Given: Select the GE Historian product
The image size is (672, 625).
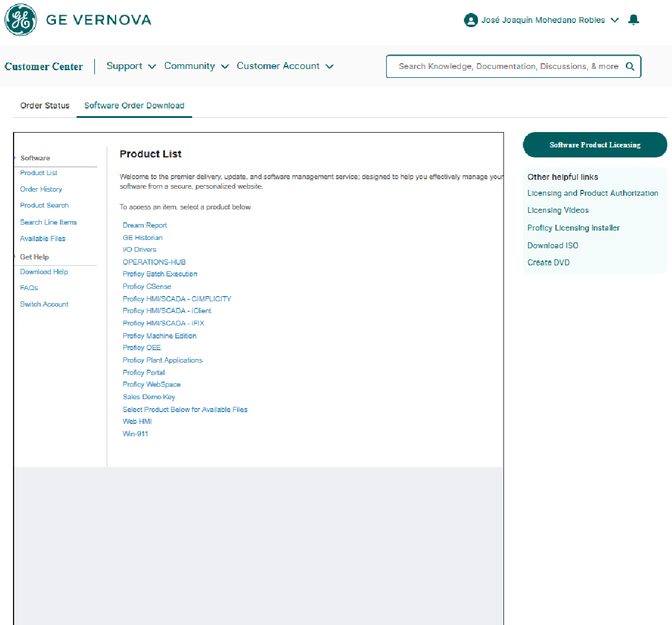Looking at the screenshot, I should click(x=143, y=238).
